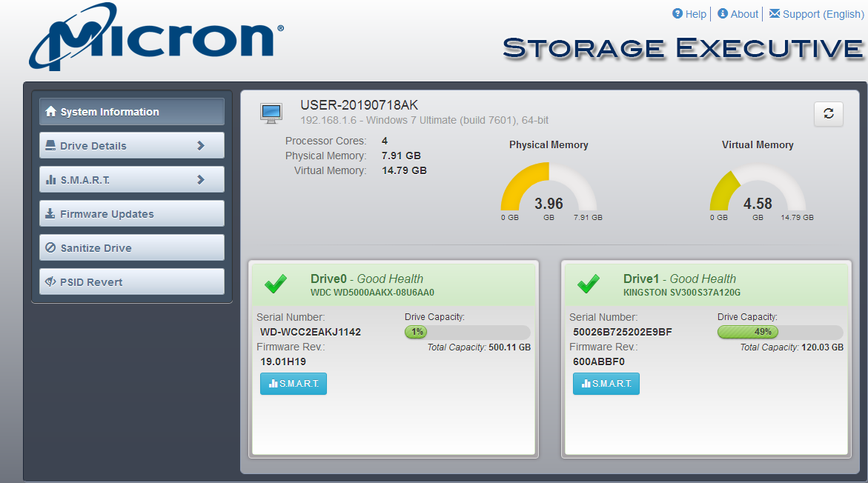The width and height of the screenshot is (868, 483).
Task: Click the About info icon
Action: click(723, 13)
